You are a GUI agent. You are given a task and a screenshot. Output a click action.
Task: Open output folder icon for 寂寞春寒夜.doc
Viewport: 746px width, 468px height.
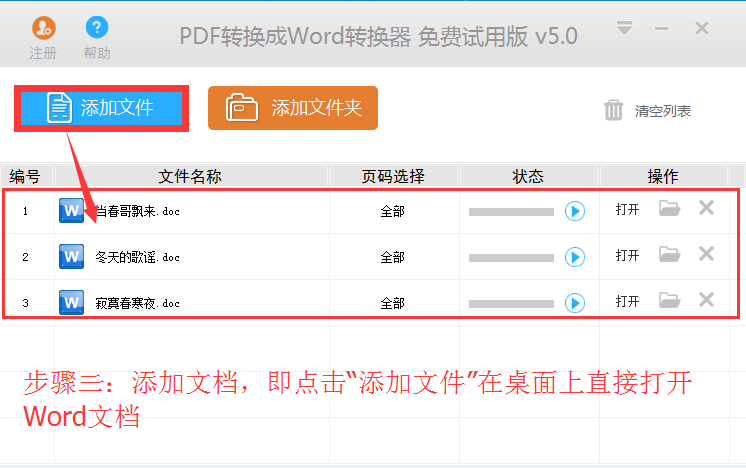669,300
